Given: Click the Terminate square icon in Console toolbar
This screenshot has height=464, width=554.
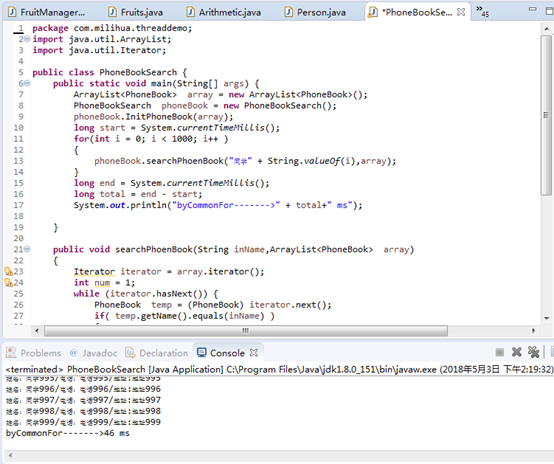Looking at the screenshot, I should pos(499,352).
